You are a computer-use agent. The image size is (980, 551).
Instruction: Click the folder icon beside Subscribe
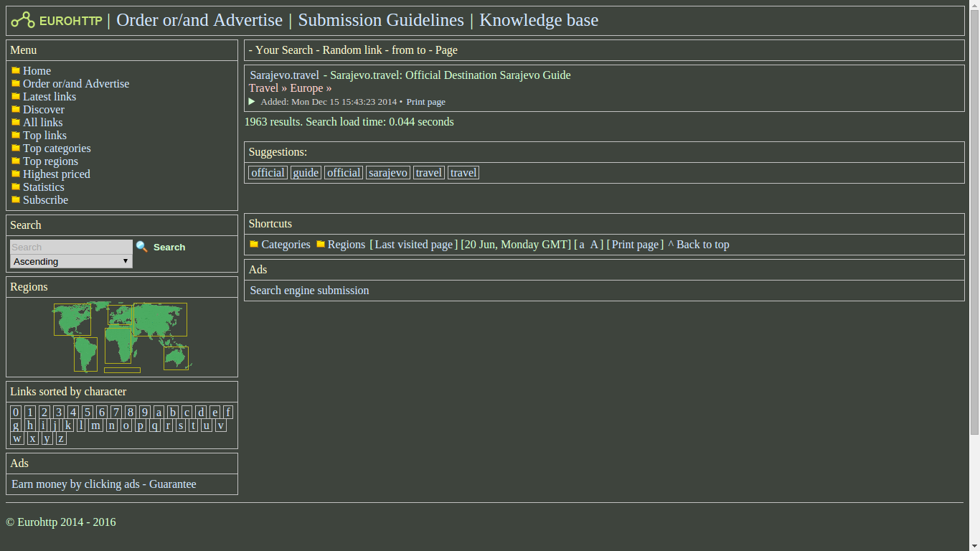[x=16, y=199]
